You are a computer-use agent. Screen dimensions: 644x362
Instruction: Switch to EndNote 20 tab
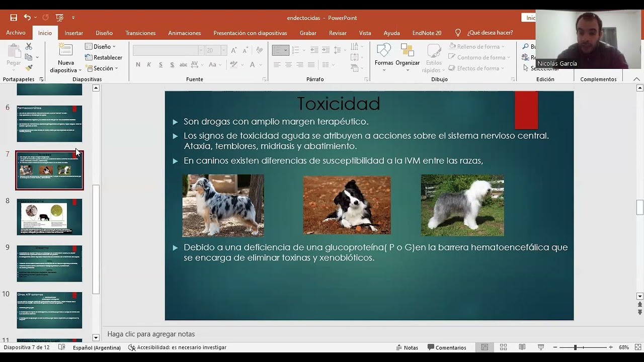coord(427,33)
